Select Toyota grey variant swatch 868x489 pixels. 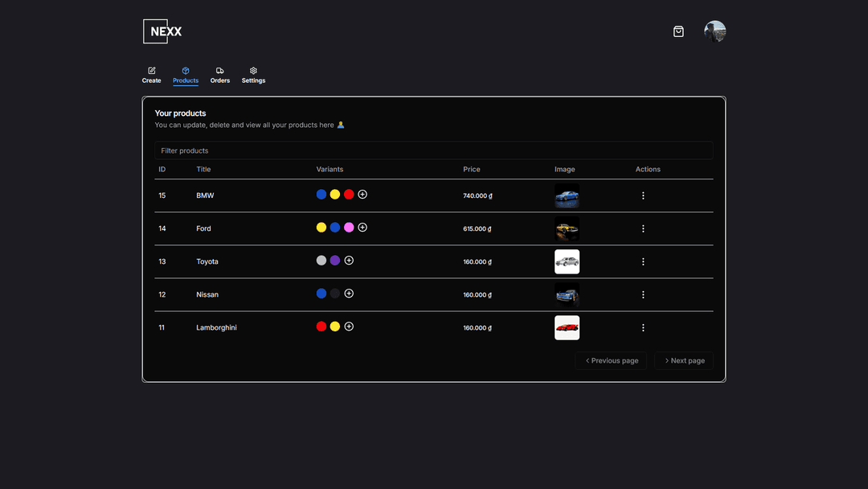tap(321, 261)
